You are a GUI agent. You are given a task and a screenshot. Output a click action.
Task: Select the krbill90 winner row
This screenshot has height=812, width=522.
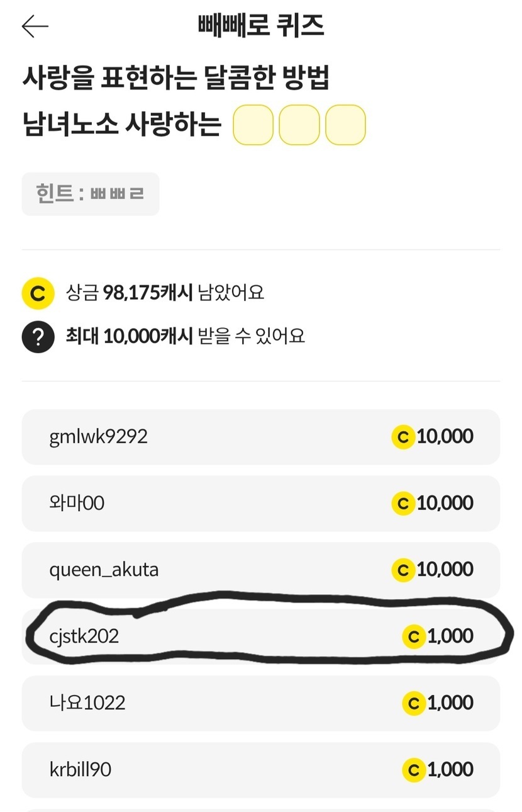(x=260, y=770)
